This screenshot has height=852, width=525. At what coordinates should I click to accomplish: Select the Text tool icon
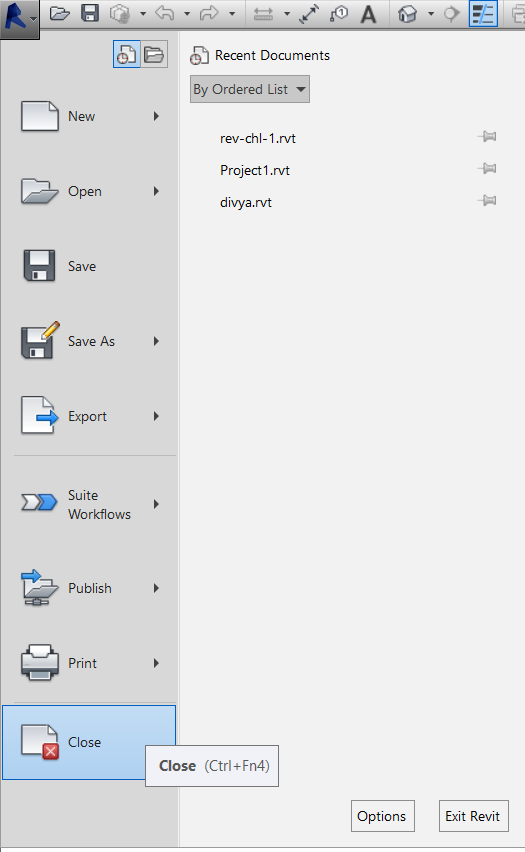(x=368, y=14)
